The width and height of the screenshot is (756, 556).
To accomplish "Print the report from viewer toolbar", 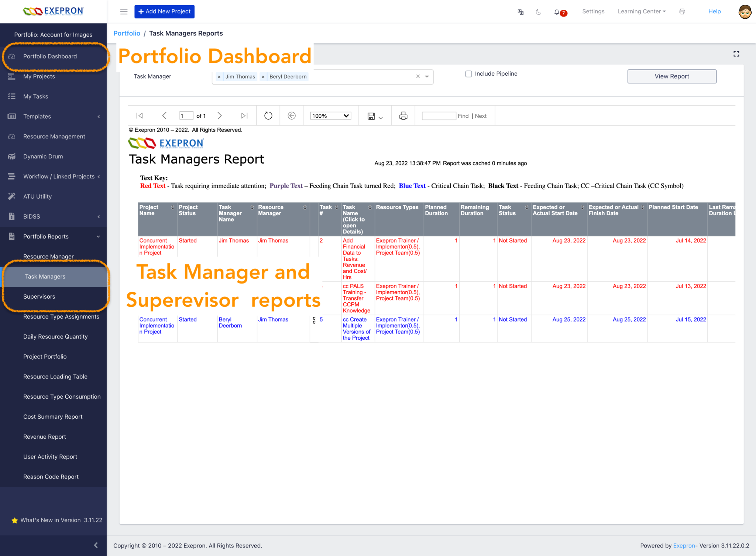I will tap(403, 116).
